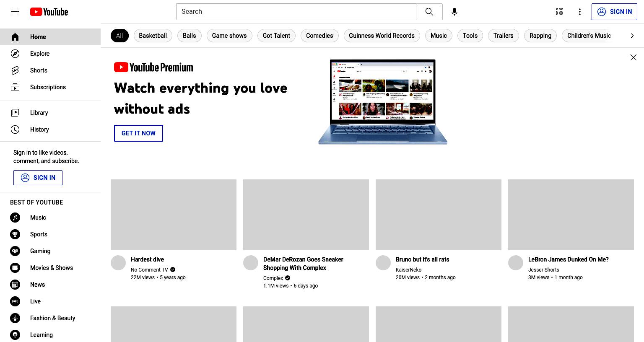Dismiss the YouTube Premium banner
The image size is (644, 342).
point(634,57)
